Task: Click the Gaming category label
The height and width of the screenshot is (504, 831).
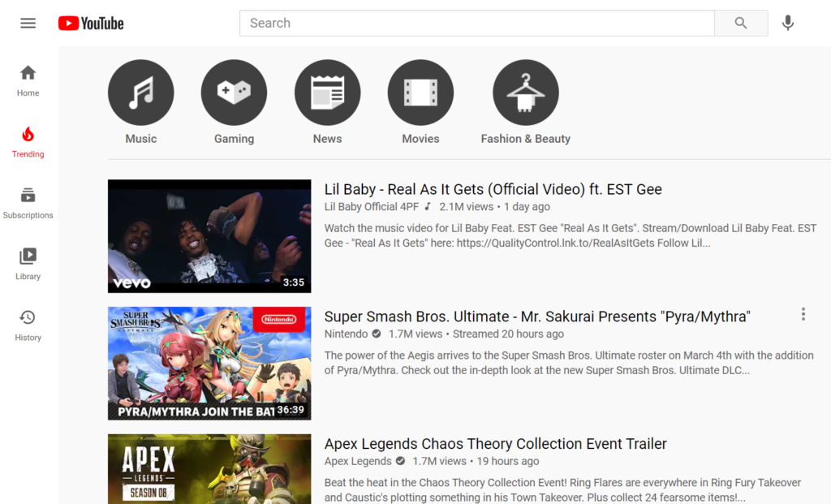Action: coord(234,139)
